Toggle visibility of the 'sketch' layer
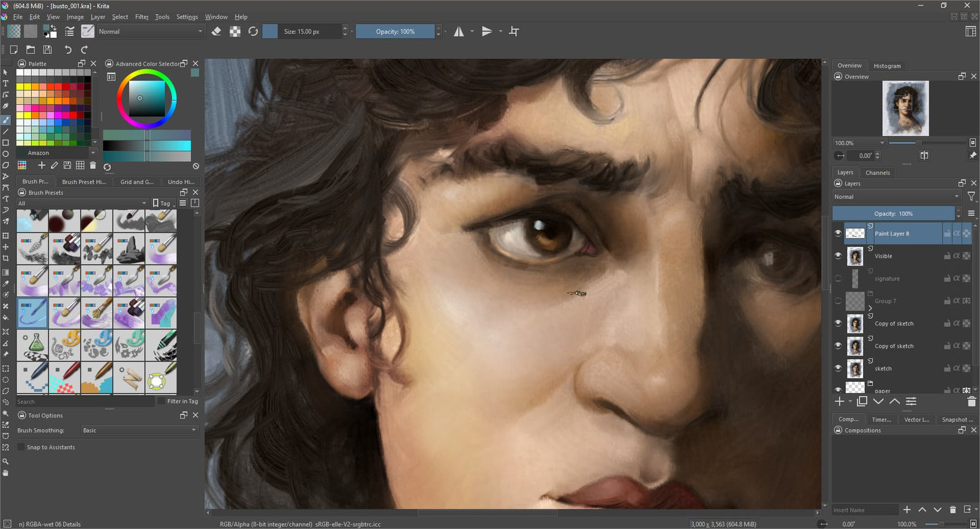The image size is (980, 529). pyautogui.click(x=838, y=368)
